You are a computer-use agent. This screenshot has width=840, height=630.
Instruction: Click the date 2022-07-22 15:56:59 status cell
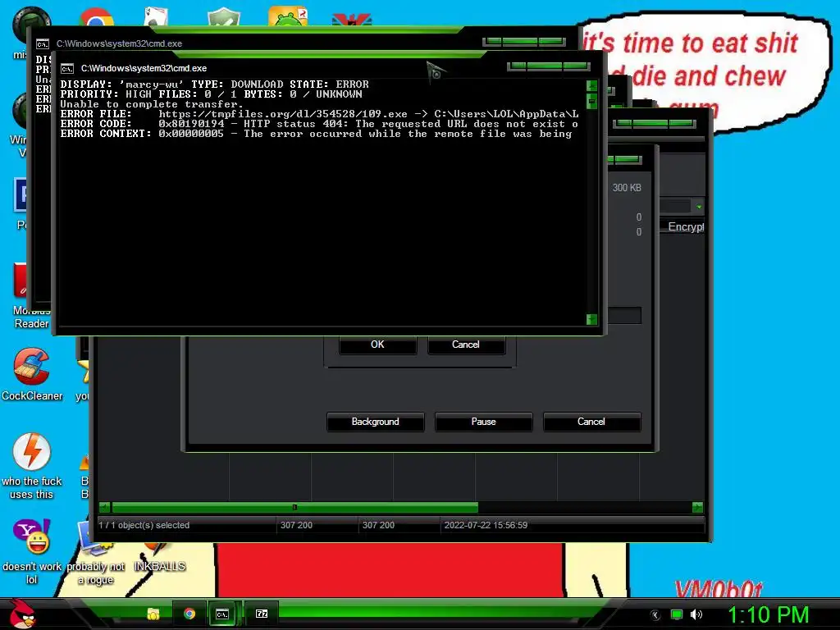coord(486,525)
